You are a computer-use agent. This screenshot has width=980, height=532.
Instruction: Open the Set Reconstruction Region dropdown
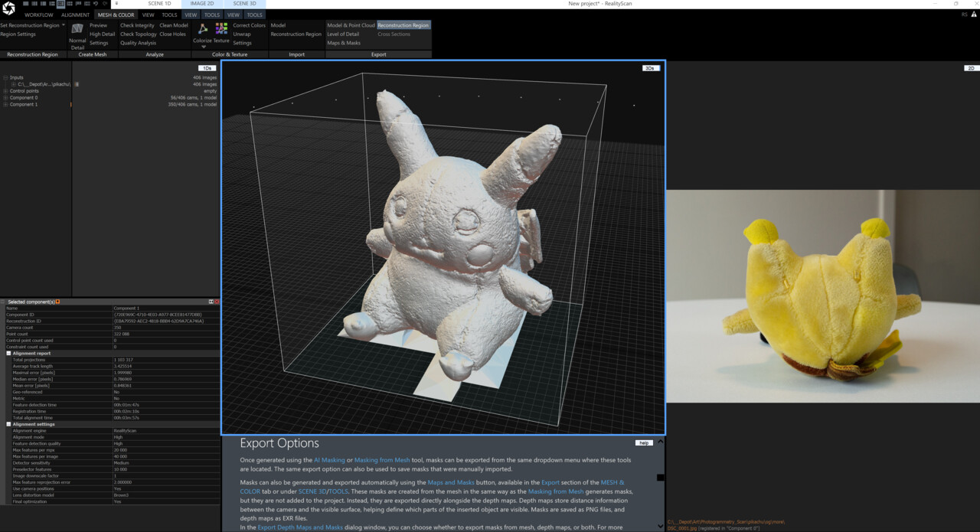pyautogui.click(x=63, y=25)
